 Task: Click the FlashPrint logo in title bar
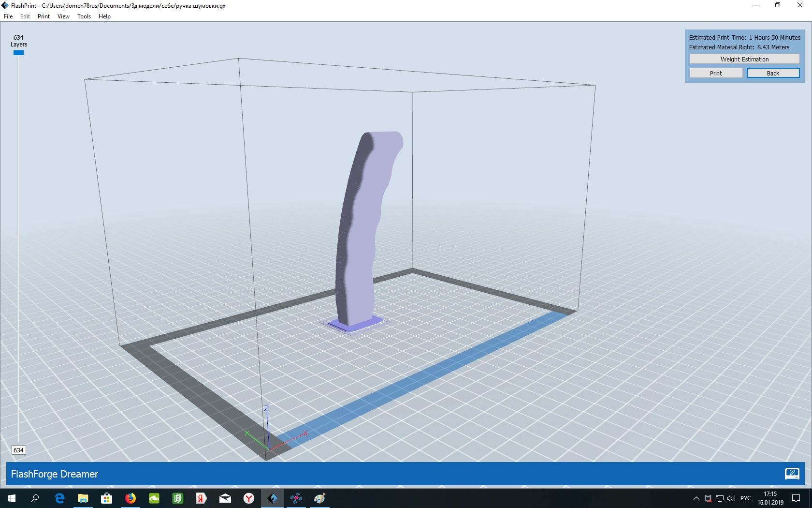click(x=5, y=5)
